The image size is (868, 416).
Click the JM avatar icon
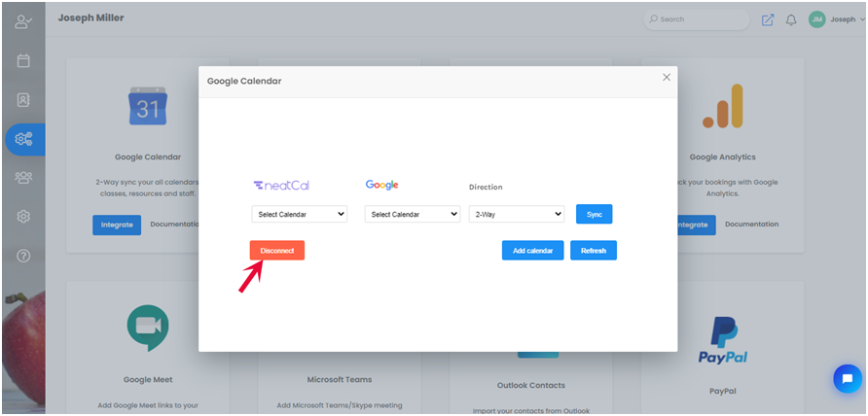pyautogui.click(x=817, y=19)
